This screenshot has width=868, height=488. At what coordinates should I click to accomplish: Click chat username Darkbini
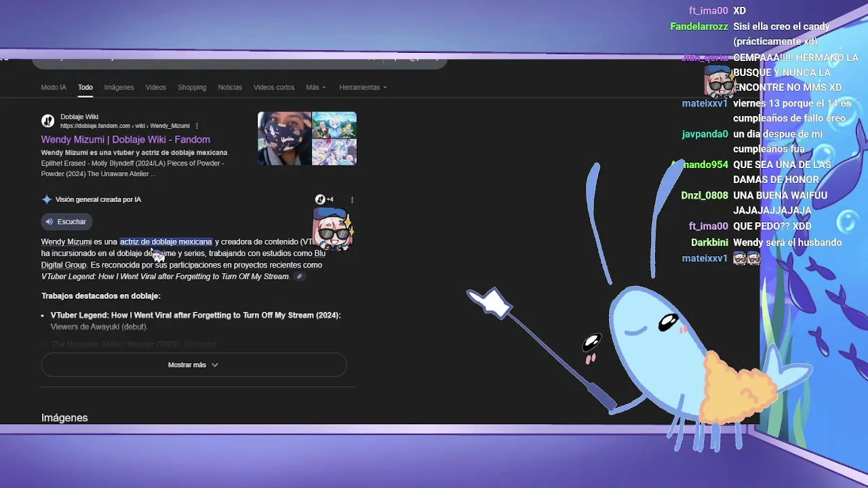click(709, 242)
